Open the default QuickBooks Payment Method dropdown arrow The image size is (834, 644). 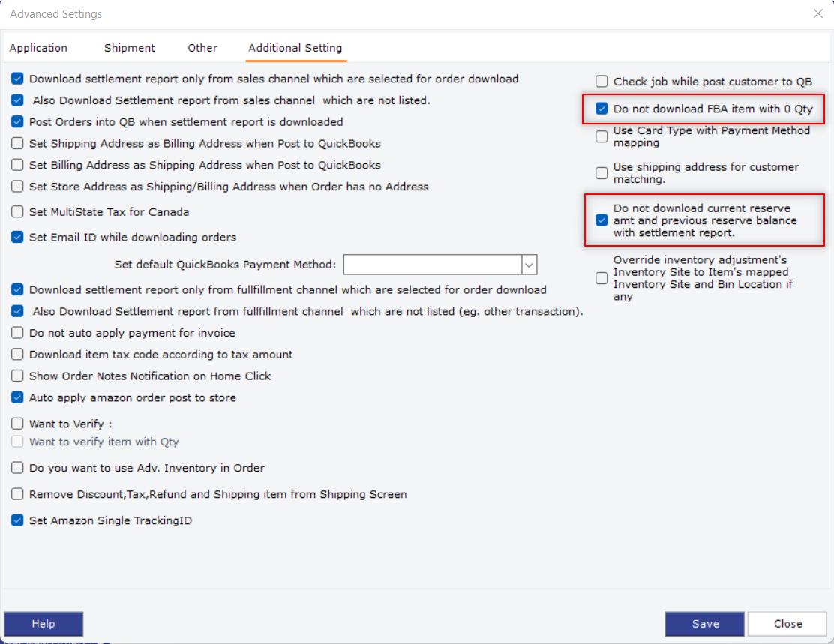(x=529, y=265)
